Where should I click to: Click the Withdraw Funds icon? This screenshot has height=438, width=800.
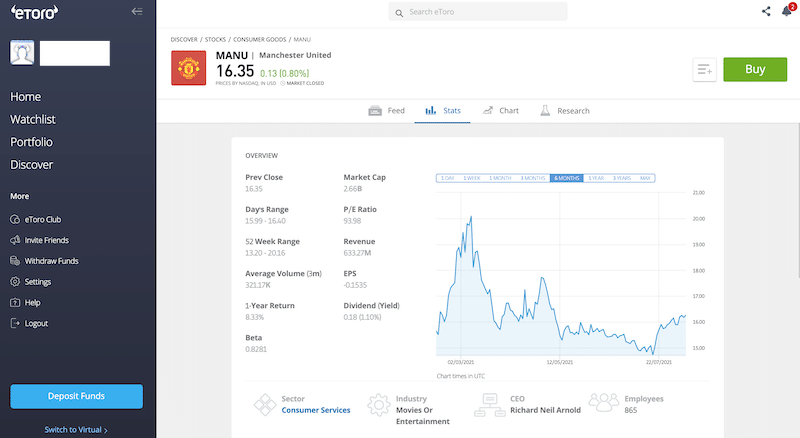coord(15,261)
